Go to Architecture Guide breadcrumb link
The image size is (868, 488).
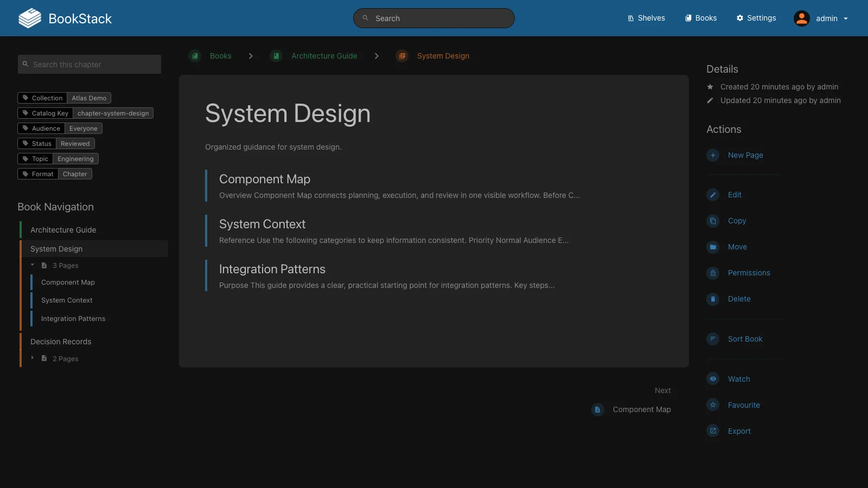[x=324, y=56]
